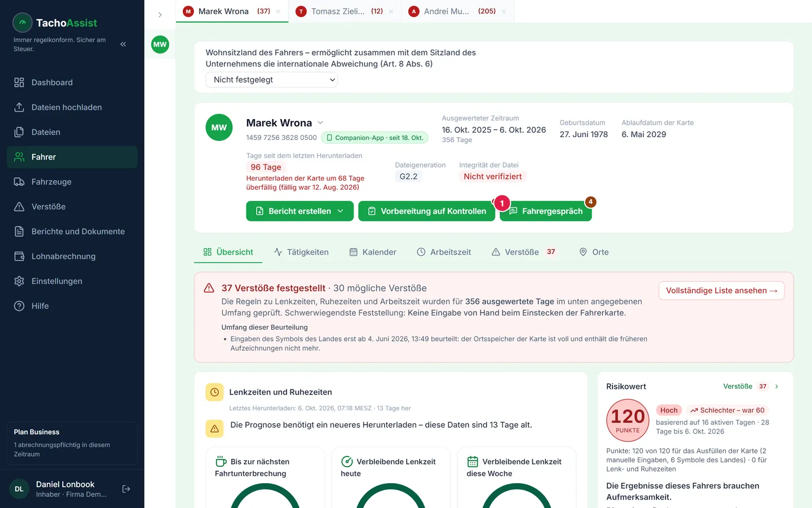Click the chevron in the Risikowert header
812x508 pixels.
776,387
